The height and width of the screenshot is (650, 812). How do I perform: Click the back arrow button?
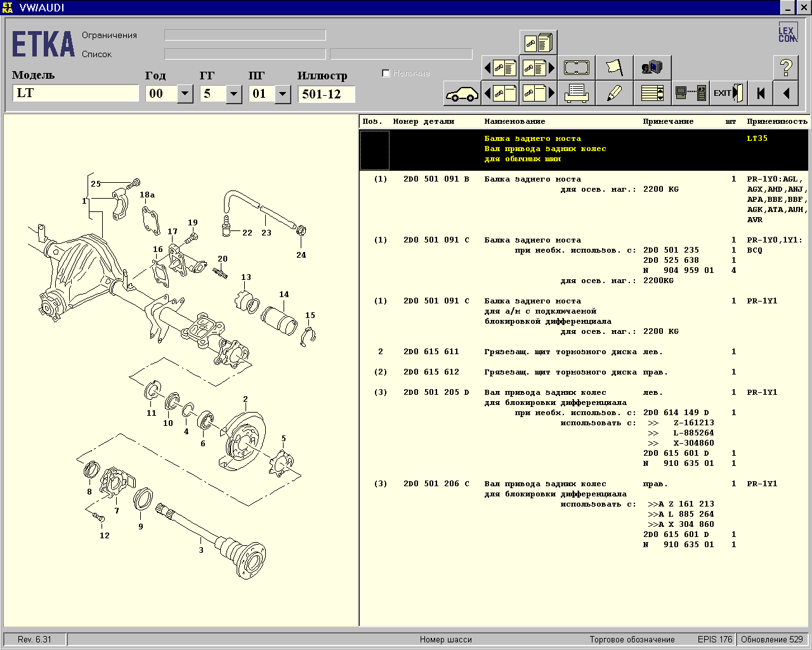click(x=785, y=93)
